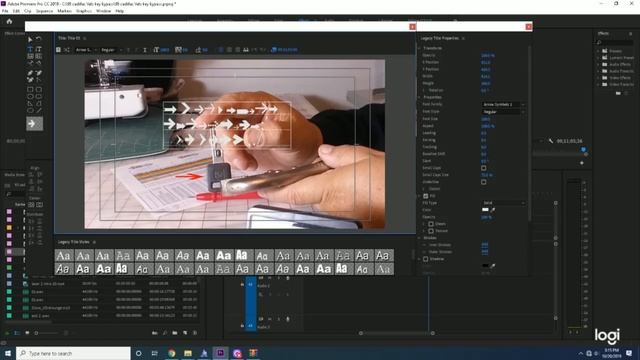
Task: Pick fill color with the Fill eyedropper
Action: 493,210
